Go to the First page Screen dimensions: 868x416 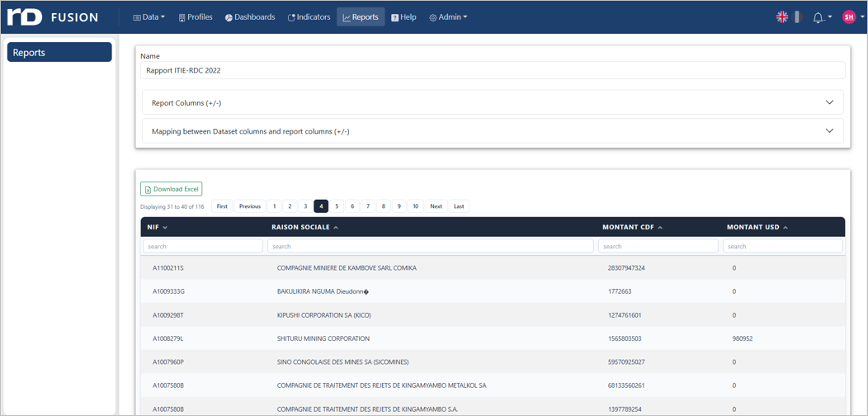pyautogui.click(x=222, y=206)
